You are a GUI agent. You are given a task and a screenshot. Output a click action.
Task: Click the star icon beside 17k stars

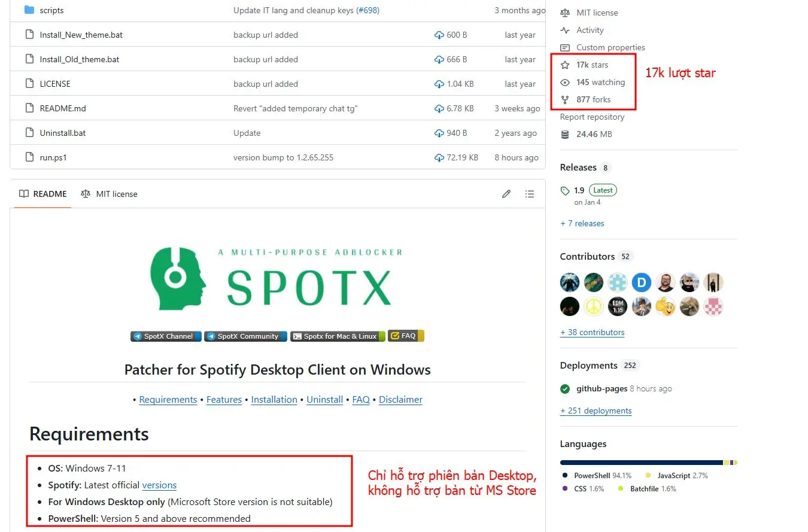(x=565, y=65)
